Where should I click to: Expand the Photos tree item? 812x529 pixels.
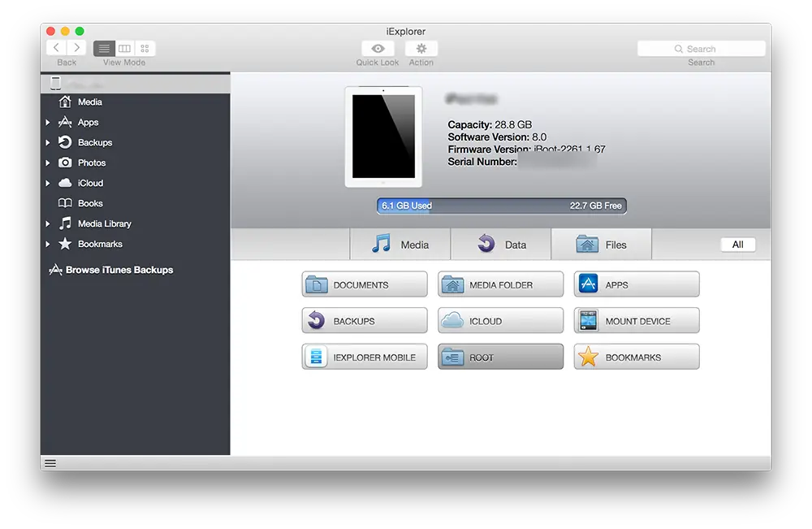[x=48, y=163]
